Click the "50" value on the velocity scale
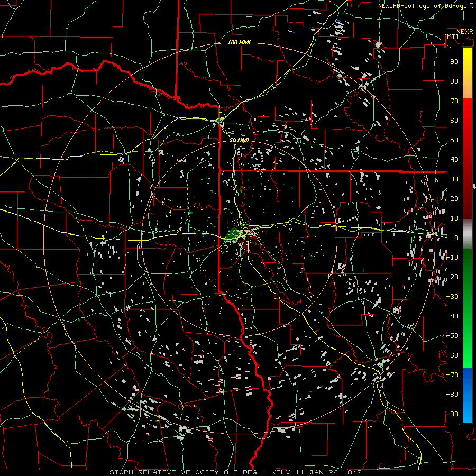The width and height of the screenshot is (476, 476). [x=454, y=140]
